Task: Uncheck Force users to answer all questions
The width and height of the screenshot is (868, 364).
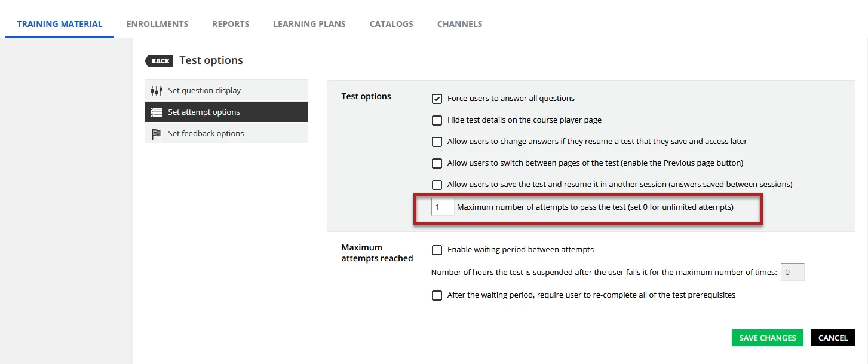Action: pyautogui.click(x=437, y=99)
